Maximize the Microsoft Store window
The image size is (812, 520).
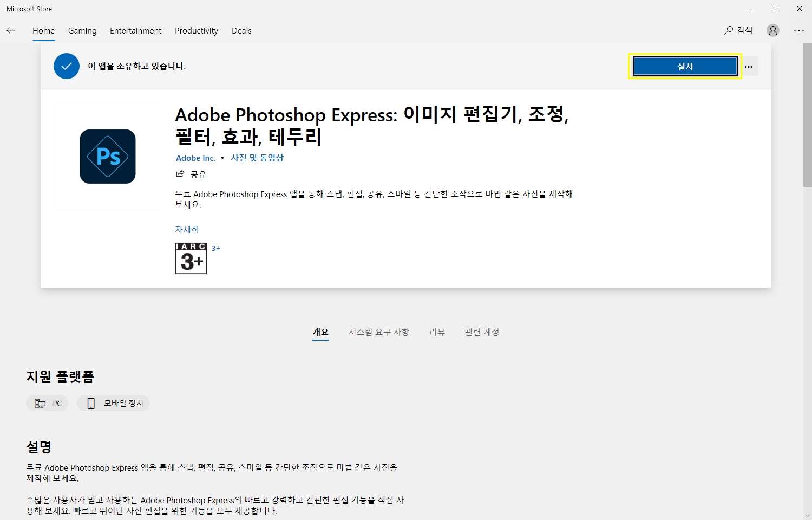[775, 9]
